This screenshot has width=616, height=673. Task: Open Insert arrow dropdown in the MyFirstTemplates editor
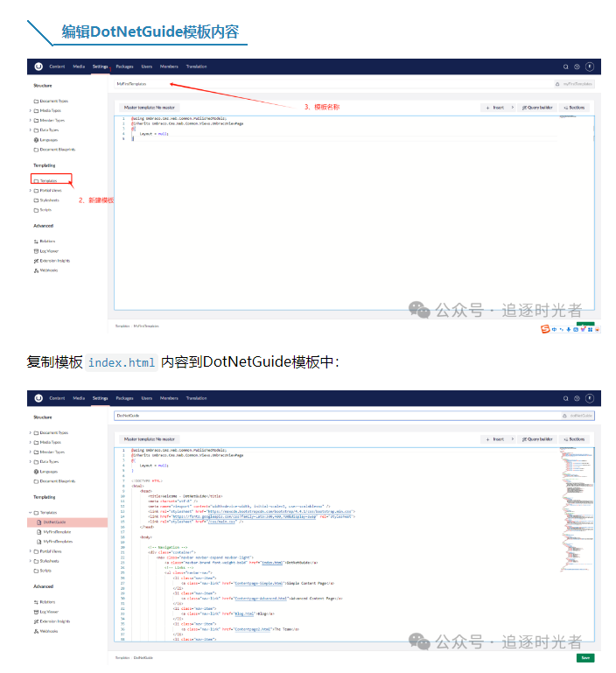512,108
